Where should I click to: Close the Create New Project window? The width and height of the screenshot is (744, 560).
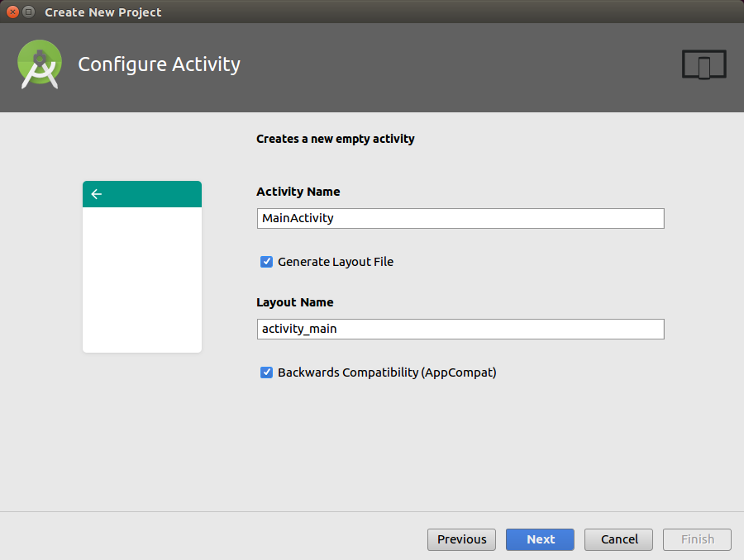click(12, 12)
